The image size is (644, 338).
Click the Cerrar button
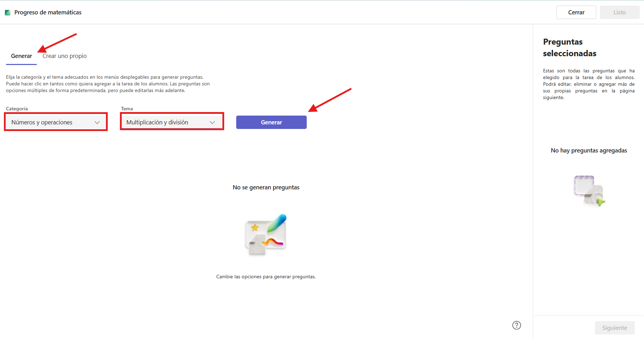[x=576, y=12]
